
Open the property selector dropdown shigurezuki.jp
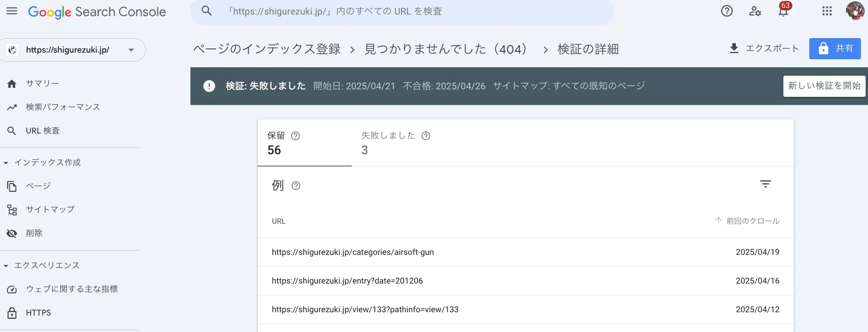tap(73, 50)
